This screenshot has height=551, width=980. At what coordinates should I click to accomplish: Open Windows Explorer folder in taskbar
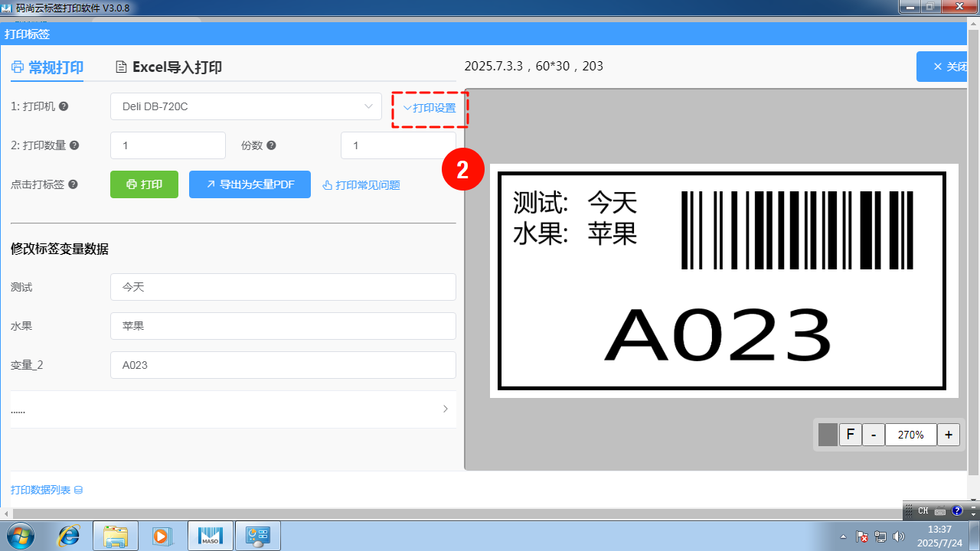pos(116,536)
